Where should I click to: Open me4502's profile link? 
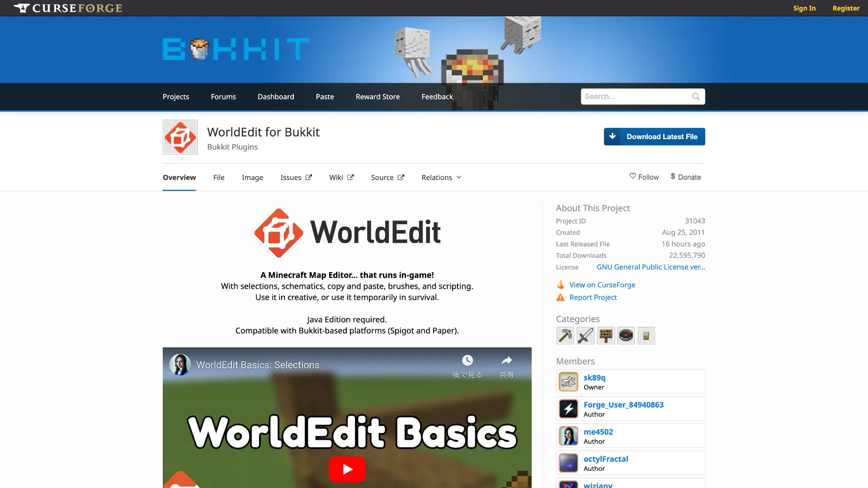[598, 432]
